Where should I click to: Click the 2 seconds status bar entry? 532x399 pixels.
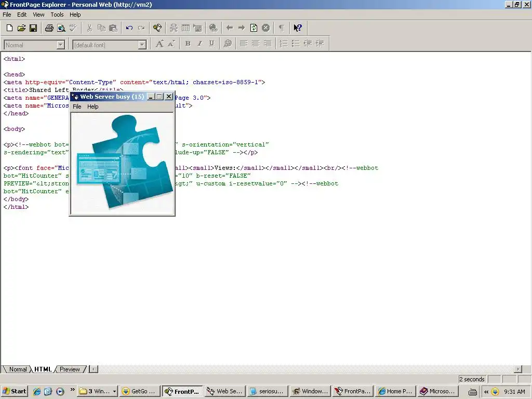click(472, 379)
